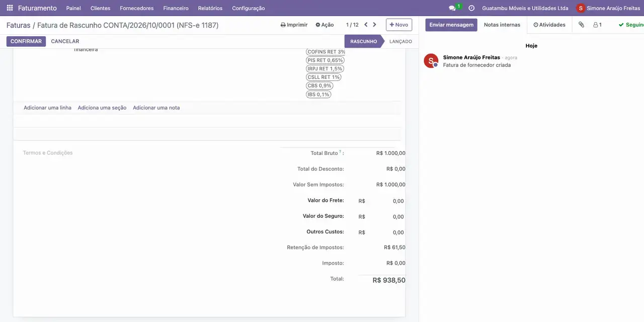Click the CSLL RET 1% tax tag

click(324, 77)
